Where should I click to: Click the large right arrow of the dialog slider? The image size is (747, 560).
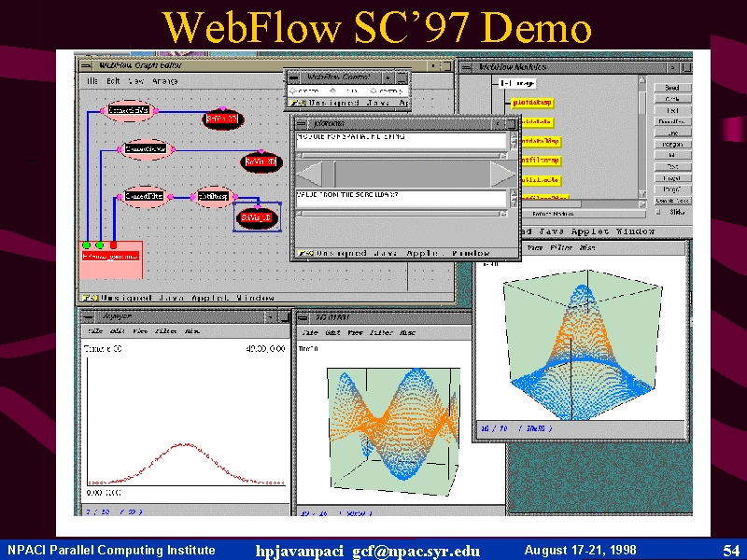(x=502, y=175)
